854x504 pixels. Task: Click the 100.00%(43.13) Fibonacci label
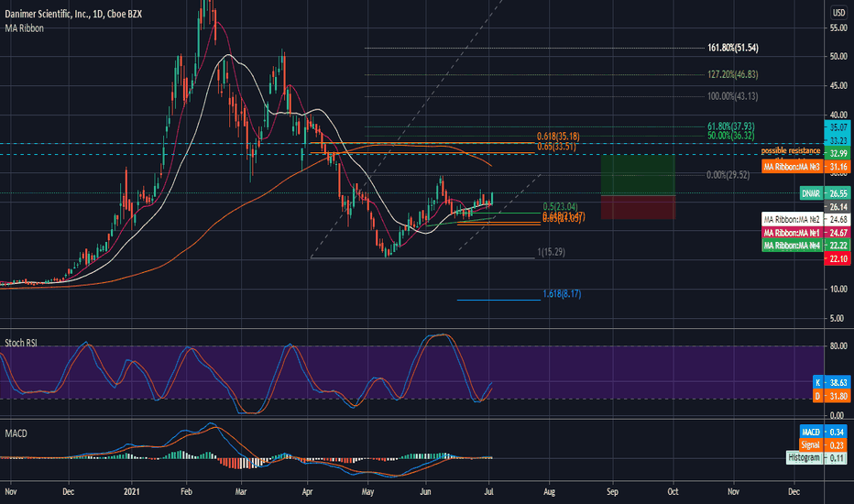pos(732,96)
